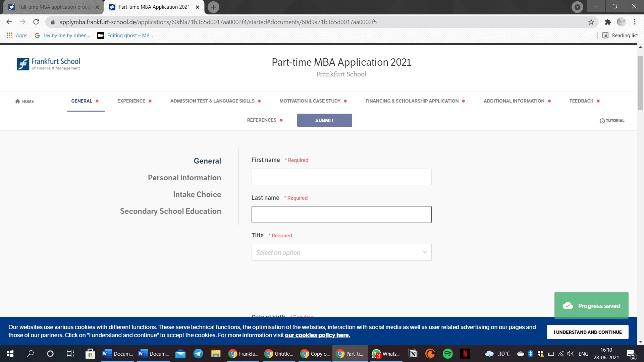
Task: Open Notion from the taskbar
Action: 412,354
